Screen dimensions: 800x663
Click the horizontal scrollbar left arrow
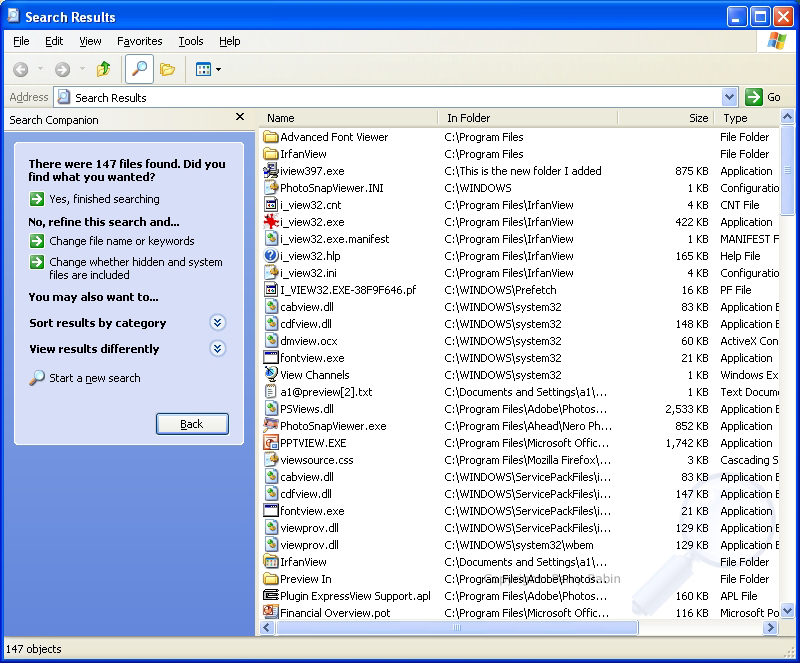click(x=267, y=628)
